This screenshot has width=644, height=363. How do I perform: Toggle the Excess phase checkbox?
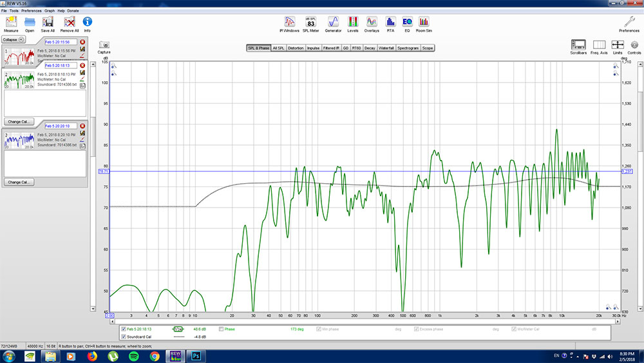(x=417, y=329)
